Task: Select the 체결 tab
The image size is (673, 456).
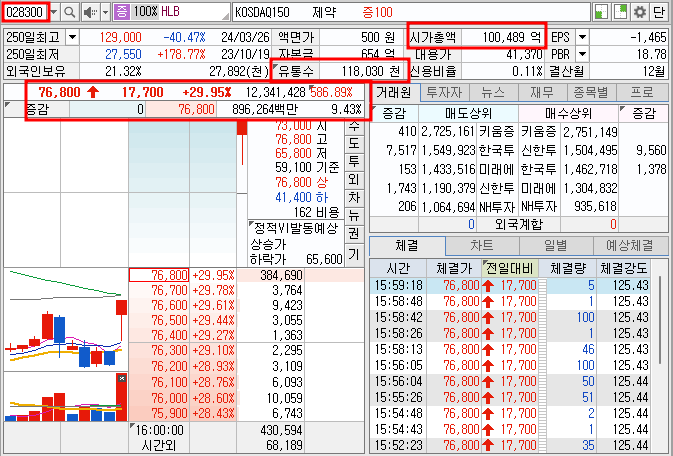Action: [407, 246]
